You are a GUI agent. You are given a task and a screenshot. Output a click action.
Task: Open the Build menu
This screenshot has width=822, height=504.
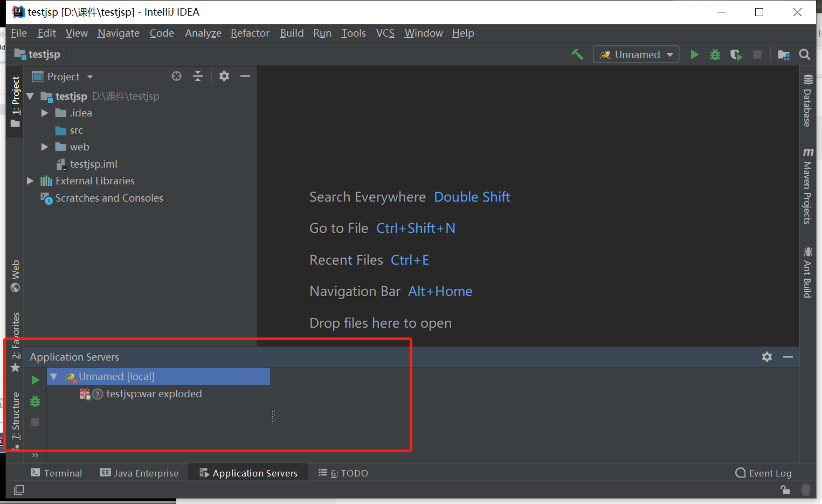pyautogui.click(x=292, y=33)
